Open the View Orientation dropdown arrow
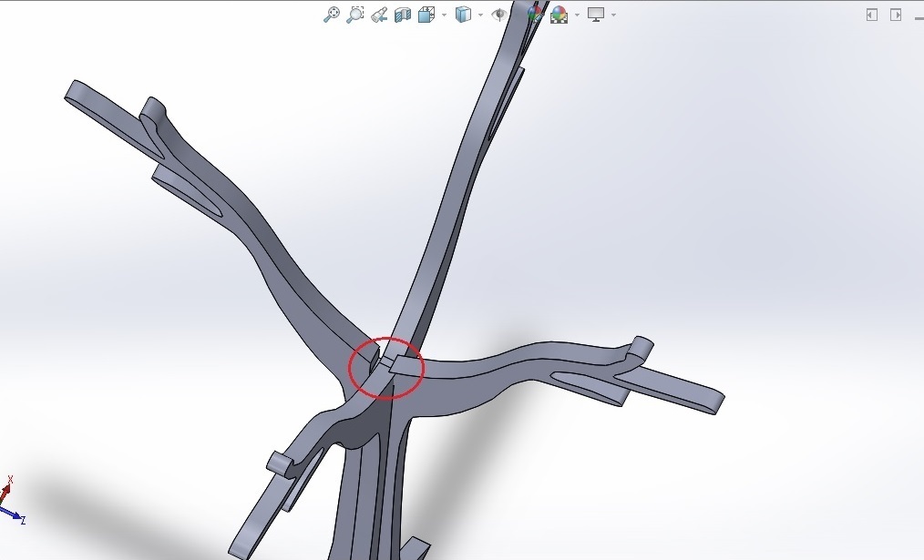 (x=444, y=15)
